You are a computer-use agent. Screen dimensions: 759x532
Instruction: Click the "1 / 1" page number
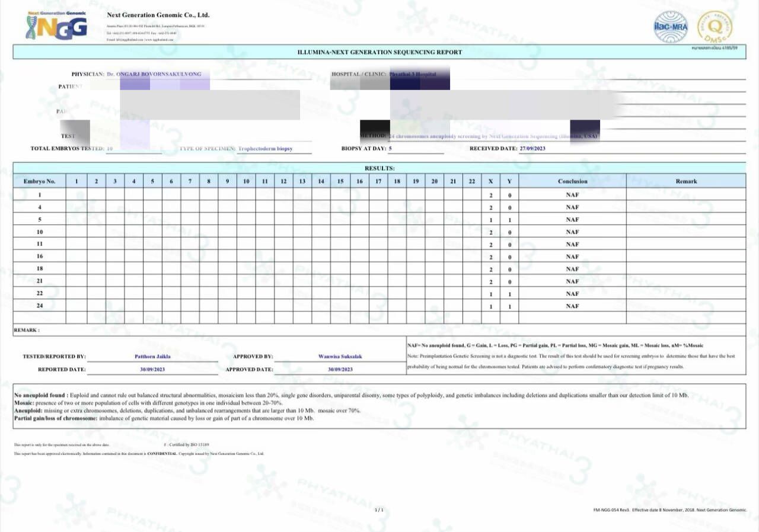(379, 509)
